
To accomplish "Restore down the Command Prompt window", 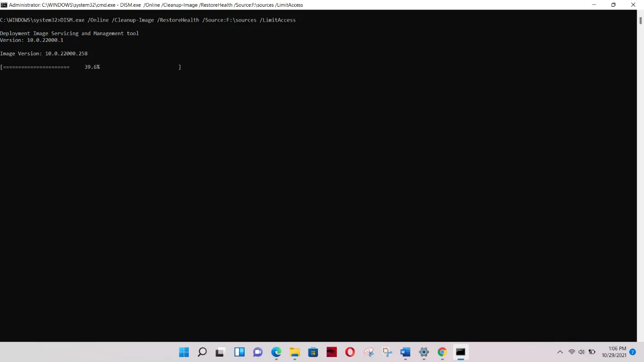I will [613, 5].
